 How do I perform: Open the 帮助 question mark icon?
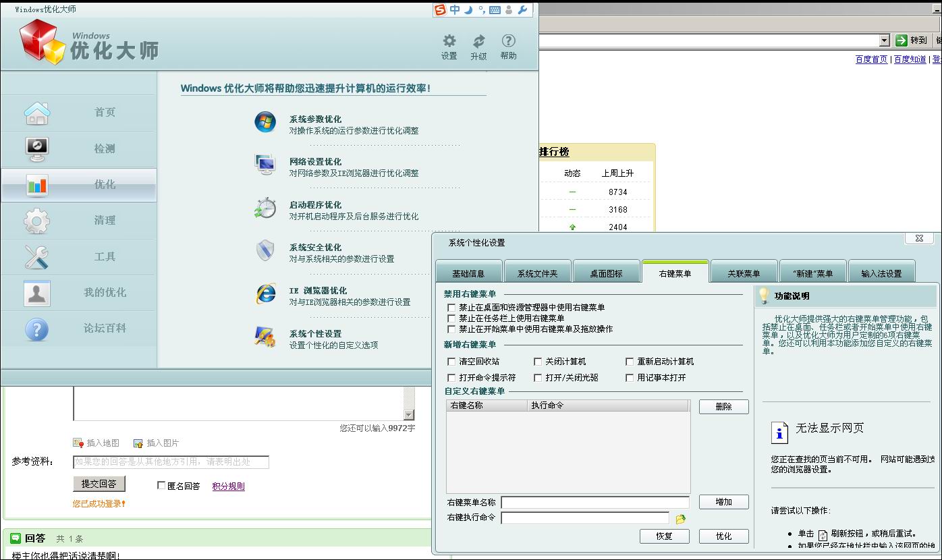click(509, 41)
